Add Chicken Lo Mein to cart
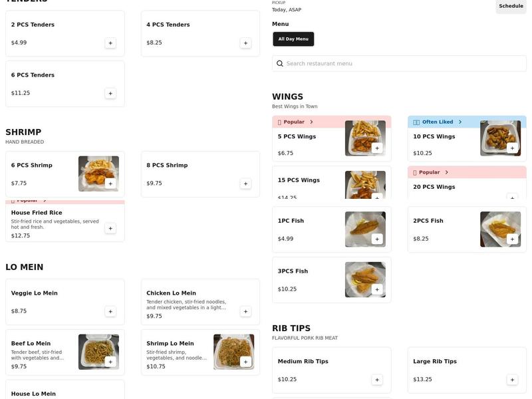Viewport: 532px width, 399px height. 245,311
